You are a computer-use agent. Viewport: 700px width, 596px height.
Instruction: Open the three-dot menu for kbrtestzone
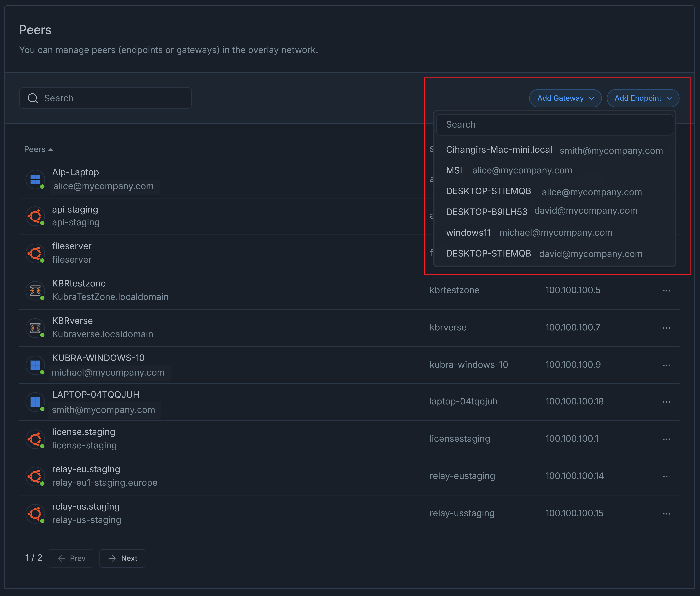tap(667, 291)
